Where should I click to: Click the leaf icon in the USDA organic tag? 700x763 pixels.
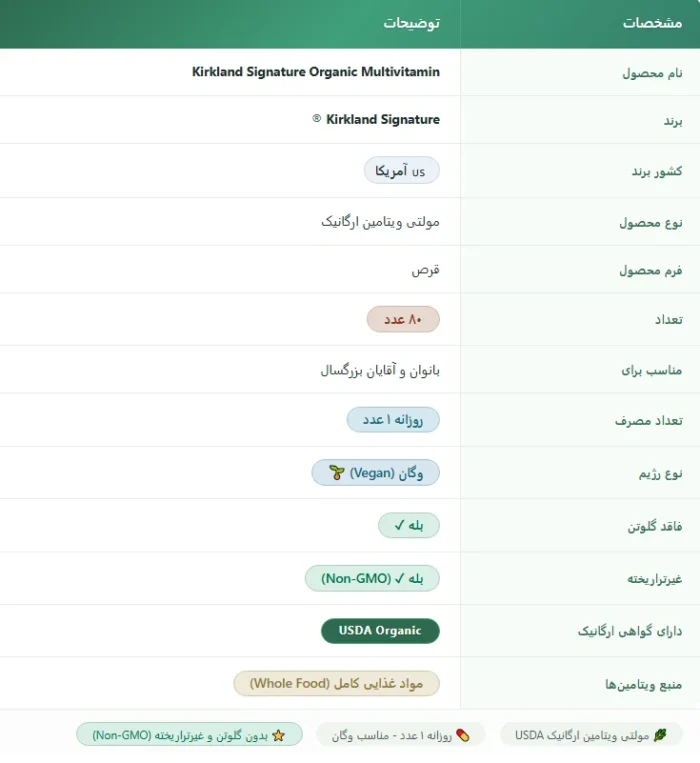[x=660, y=735]
